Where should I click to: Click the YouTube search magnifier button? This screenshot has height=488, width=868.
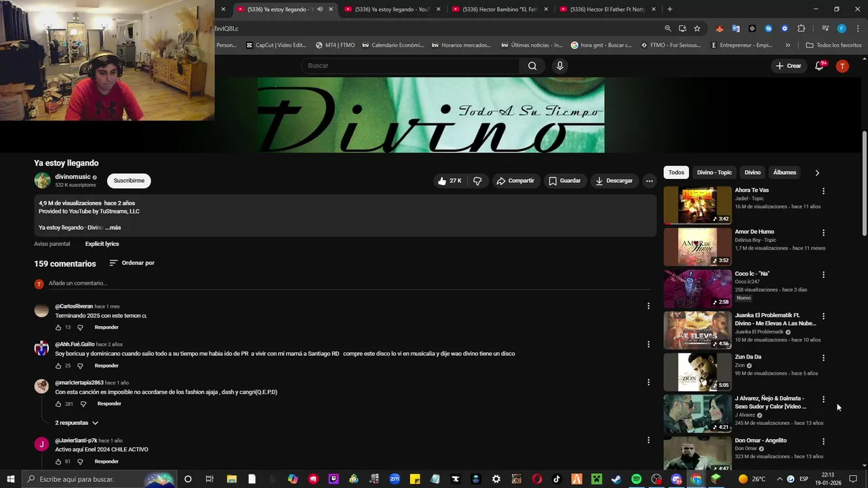(532, 66)
